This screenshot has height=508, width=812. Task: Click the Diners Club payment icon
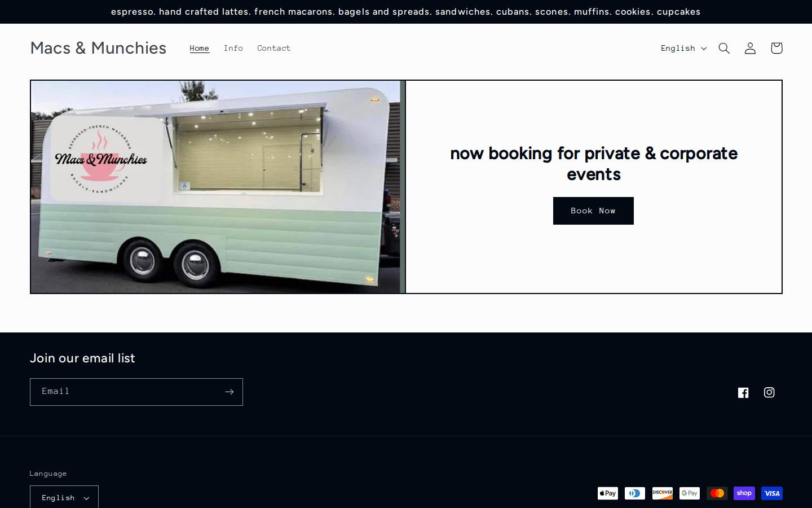point(635,493)
